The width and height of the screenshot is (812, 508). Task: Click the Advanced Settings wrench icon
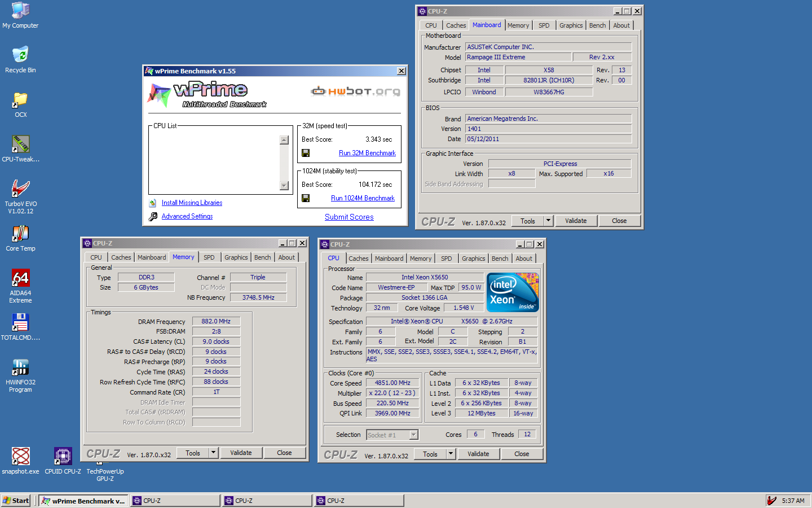point(152,216)
